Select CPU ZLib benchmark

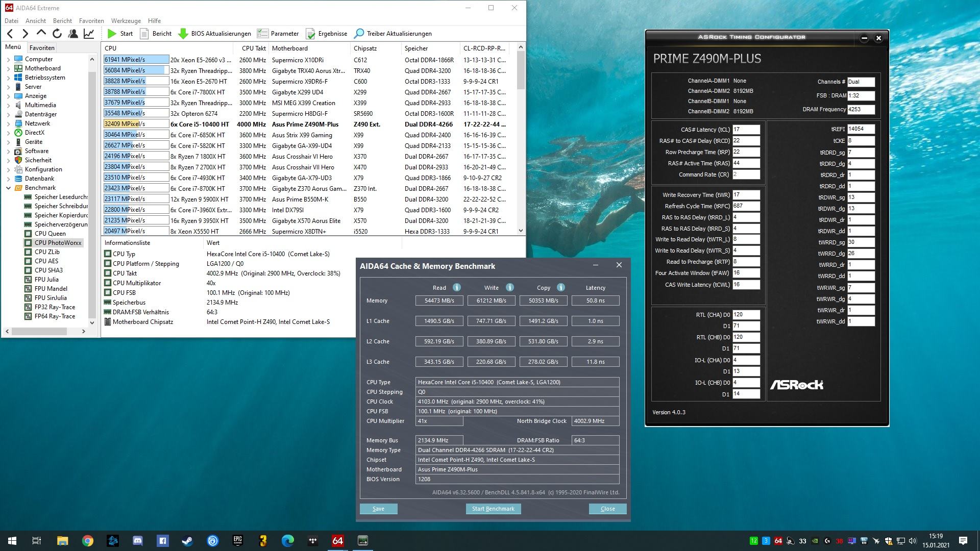point(47,252)
